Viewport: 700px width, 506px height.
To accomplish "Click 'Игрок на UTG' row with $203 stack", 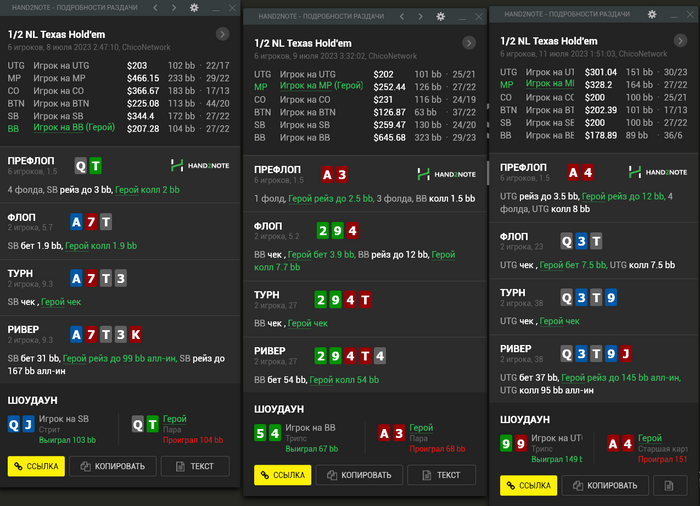I will pos(119,66).
